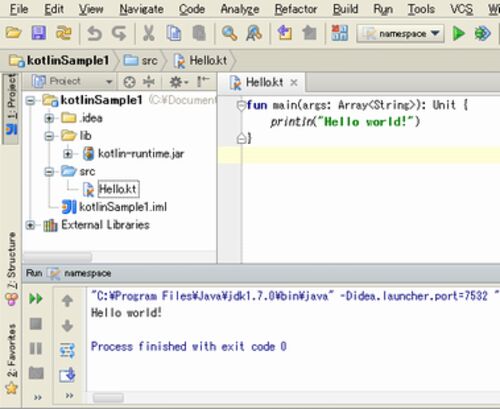Open the Refactor menu
This screenshot has width=500, height=409.
[x=296, y=9]
